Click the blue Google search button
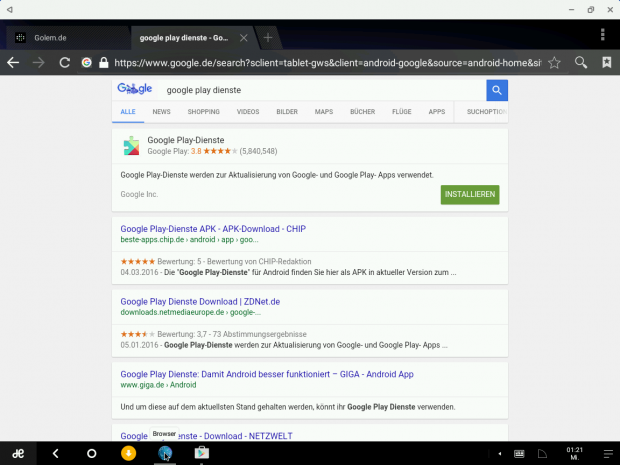 (497, 90)
